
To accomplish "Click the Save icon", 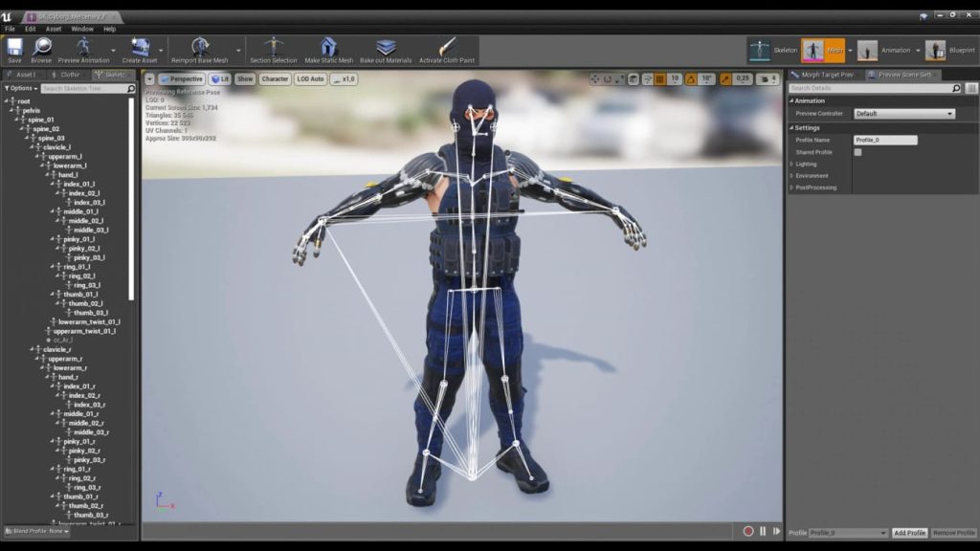I will tap(15, 47).
